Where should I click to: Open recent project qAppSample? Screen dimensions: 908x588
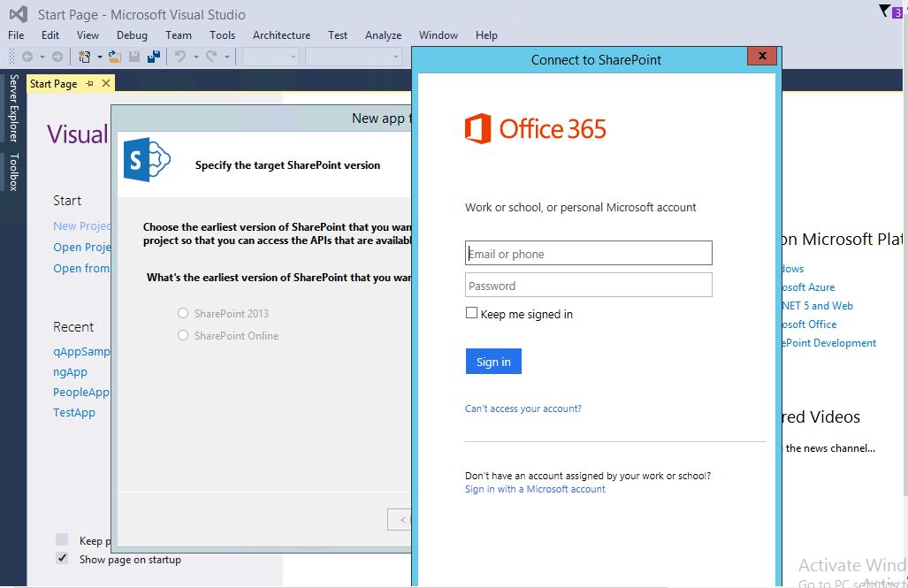point(81,352)
